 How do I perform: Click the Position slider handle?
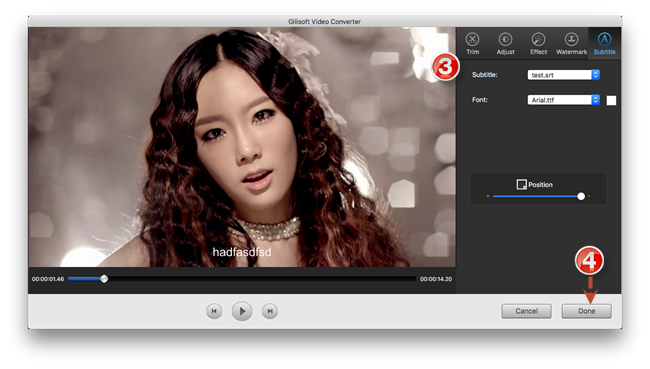pos(581,196)
